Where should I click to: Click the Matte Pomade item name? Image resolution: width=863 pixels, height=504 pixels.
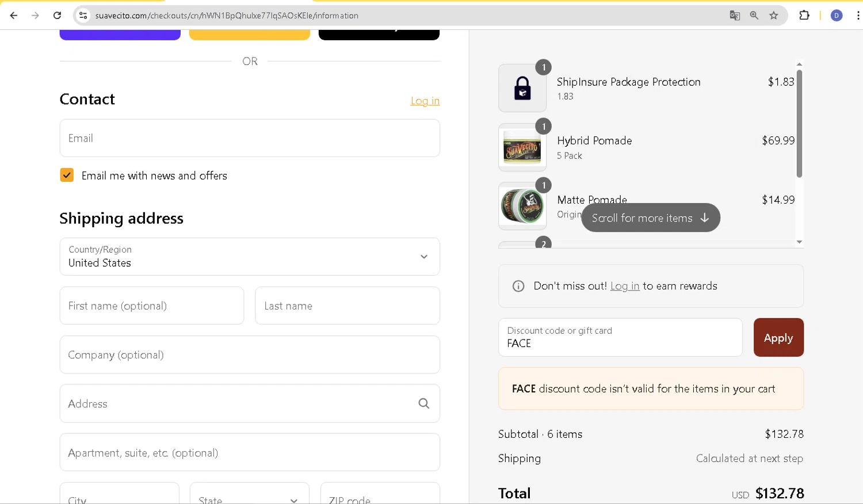pyautogui.click(x=592, y=199)
